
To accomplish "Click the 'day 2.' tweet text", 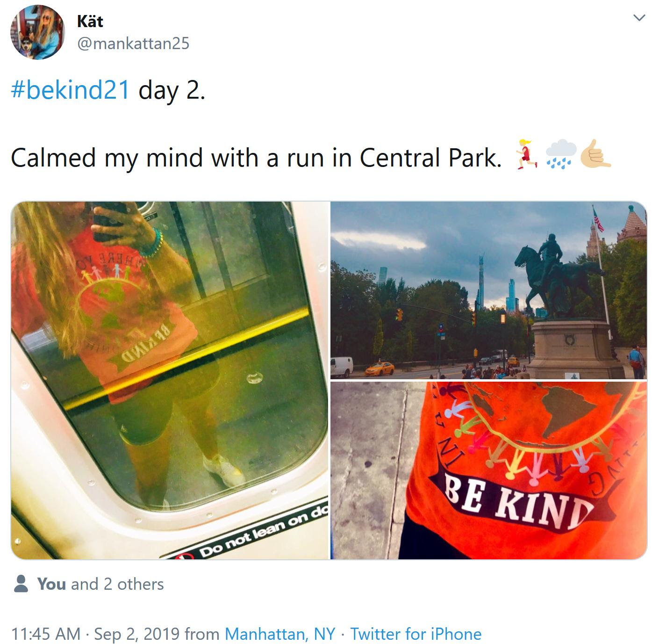I will (x=172, y=90).
